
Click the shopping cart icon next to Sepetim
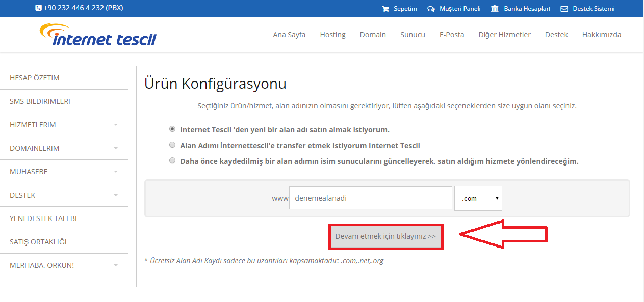point(385,9)
